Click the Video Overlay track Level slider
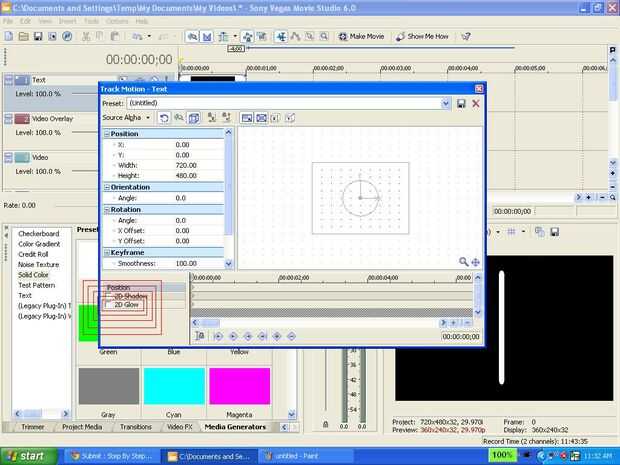Viewport: 620px width, 465px height. (84, 132)
